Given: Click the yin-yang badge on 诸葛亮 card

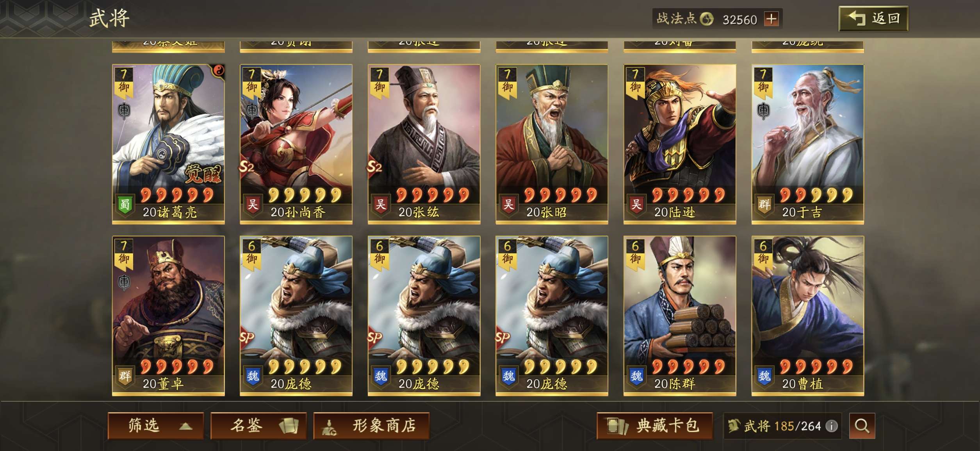Looking at the screenshot, I should [x=218, y=71].
